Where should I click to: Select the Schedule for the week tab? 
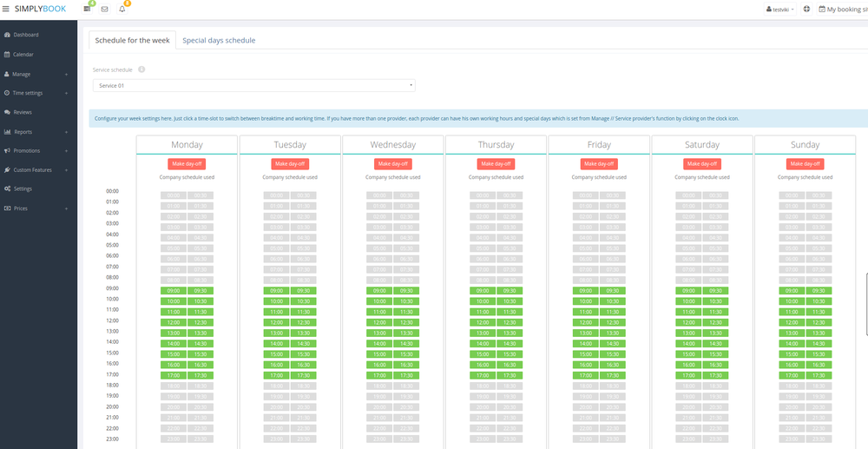click(x=133, y=40)
